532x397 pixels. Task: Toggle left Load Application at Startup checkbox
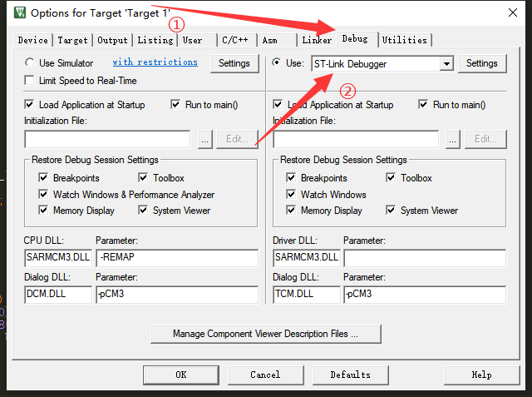pyautogui.click(x=30, y=105)
